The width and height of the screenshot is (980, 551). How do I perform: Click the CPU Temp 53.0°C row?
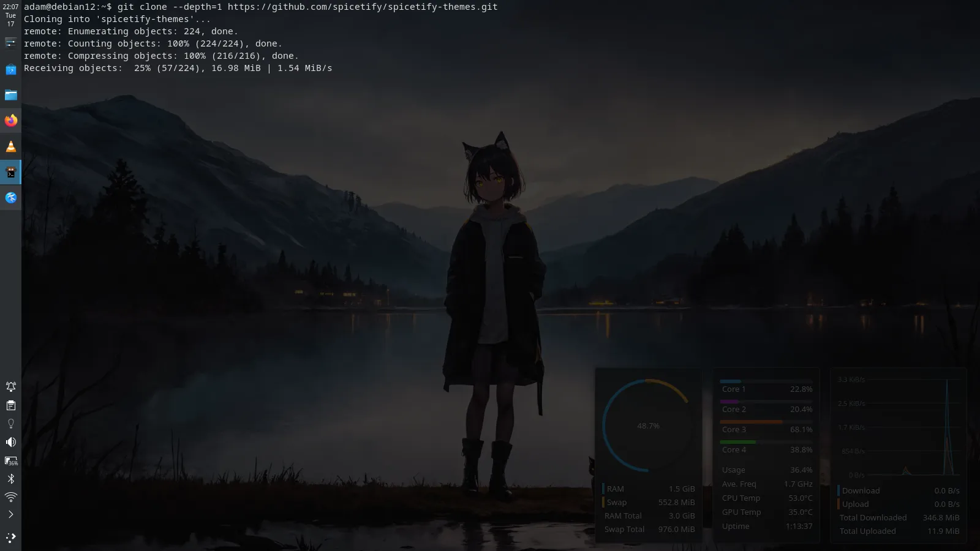767,498
